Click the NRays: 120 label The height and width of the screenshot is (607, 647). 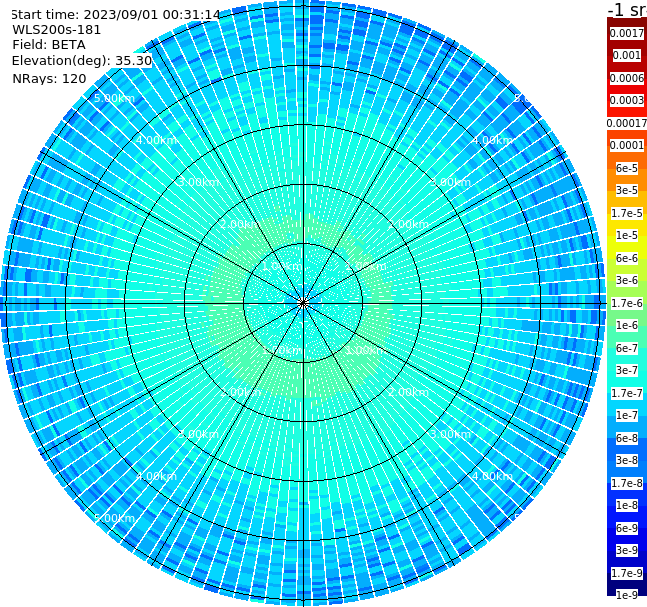click(x=49, y=78)
